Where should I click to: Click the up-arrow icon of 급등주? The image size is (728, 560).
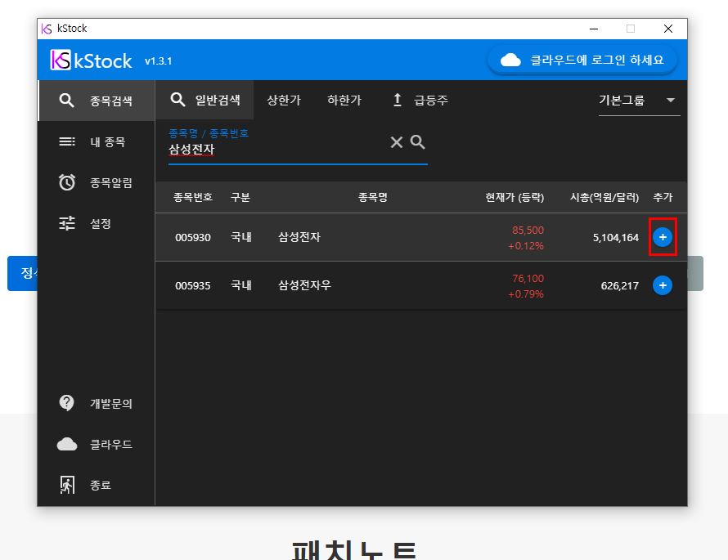click(x=398, y=100)
